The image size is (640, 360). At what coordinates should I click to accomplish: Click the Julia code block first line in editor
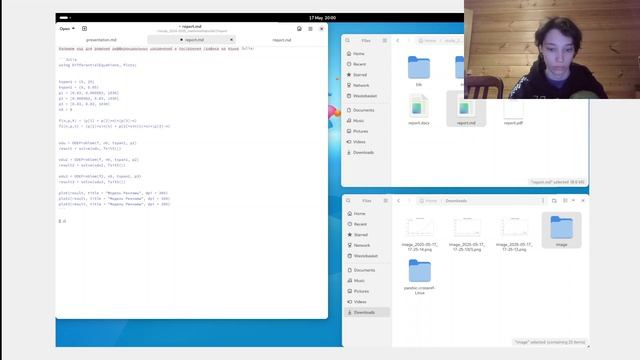68,60
